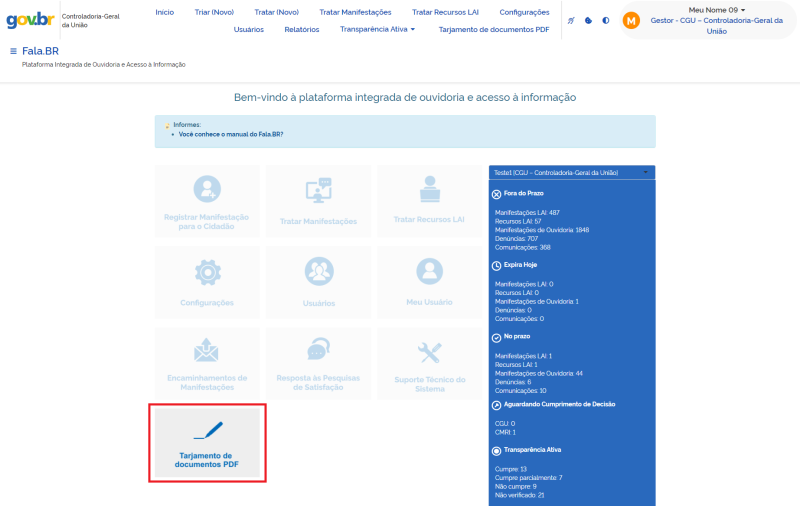Open Registrar Manifestação para o Cidadão tile
800x506 pixels.
pyautogui.click(x=207, y=201)
